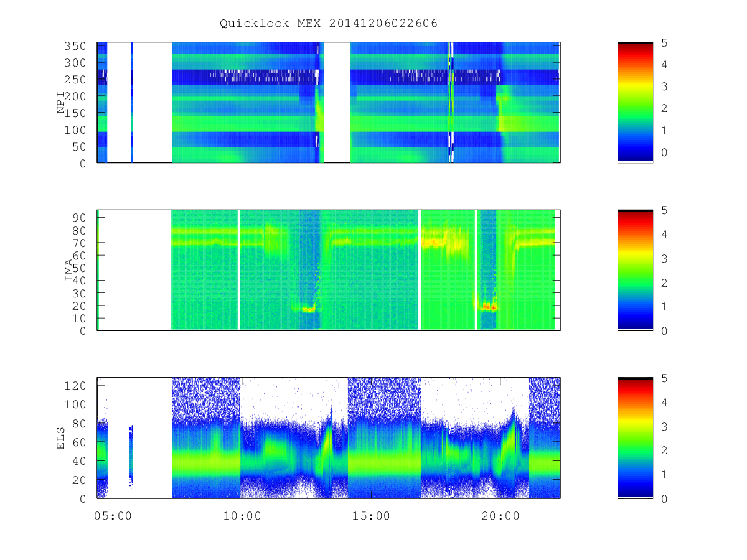Click the NPI spectrogram panel

click(329, 103)
